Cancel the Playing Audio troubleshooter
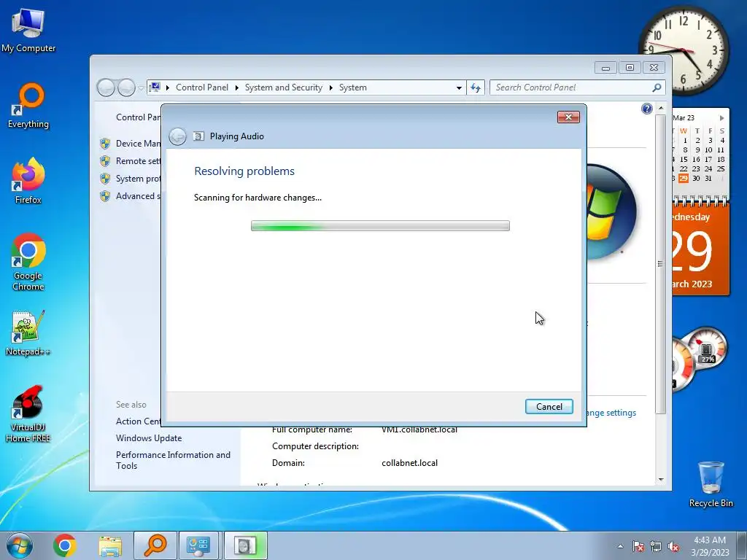The width and height of the screenshot is (747, 560). pyautogui.click(x=549, y=407)
